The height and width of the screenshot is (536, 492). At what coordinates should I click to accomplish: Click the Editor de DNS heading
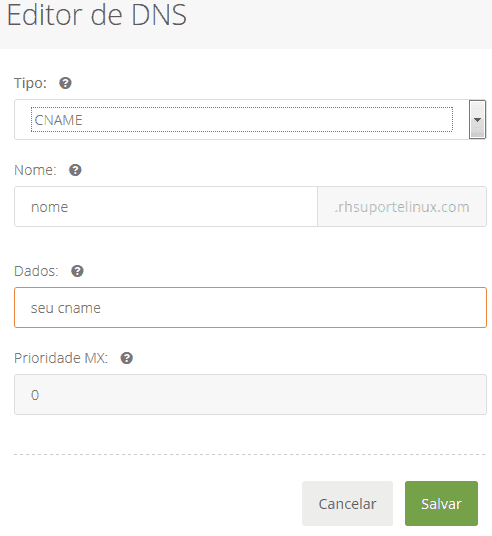pyautogui.click(x=97, y=15)
